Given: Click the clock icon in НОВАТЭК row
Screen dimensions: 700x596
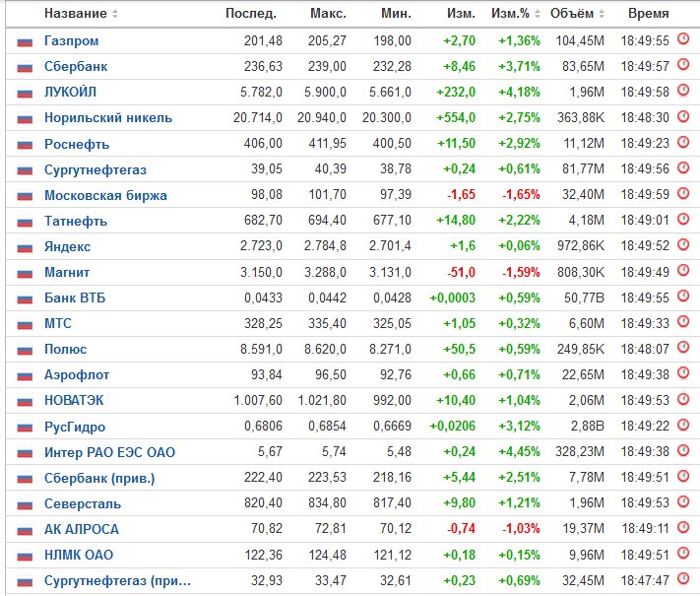Looking at the screenshot, I should tap(683, 399).
